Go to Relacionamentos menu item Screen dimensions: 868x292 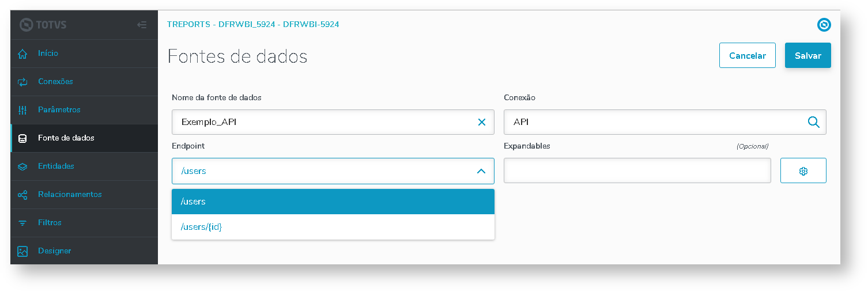(x=70, y=195)
